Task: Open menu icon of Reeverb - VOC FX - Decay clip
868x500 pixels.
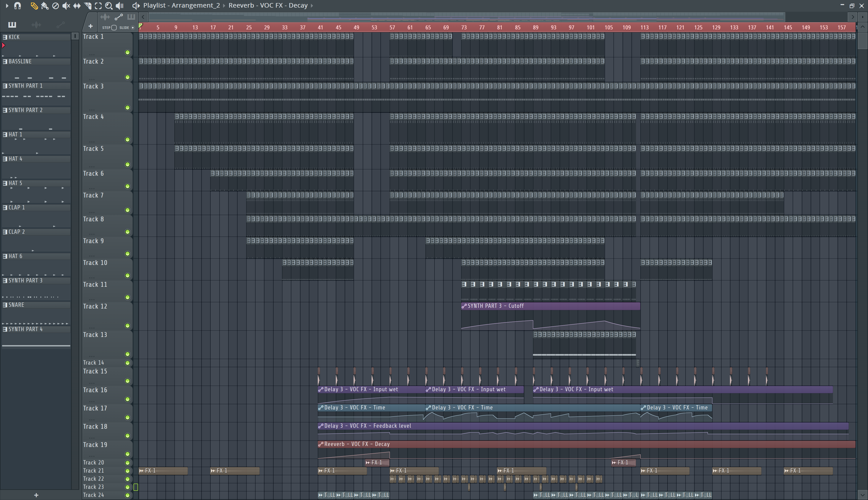Action: (321, 444)
